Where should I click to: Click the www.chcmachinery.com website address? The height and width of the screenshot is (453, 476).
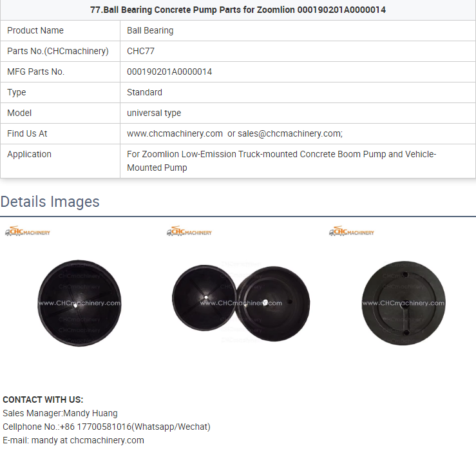[175, 133]
